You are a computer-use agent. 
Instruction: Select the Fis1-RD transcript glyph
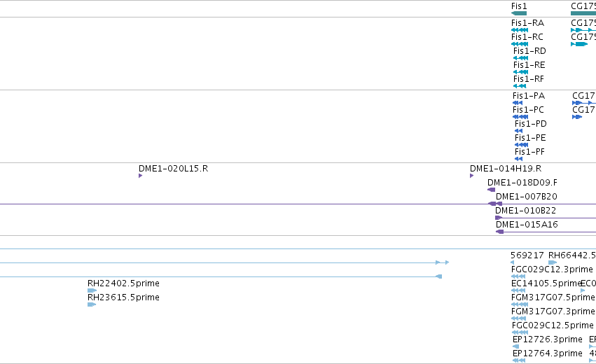click(520, 58)
